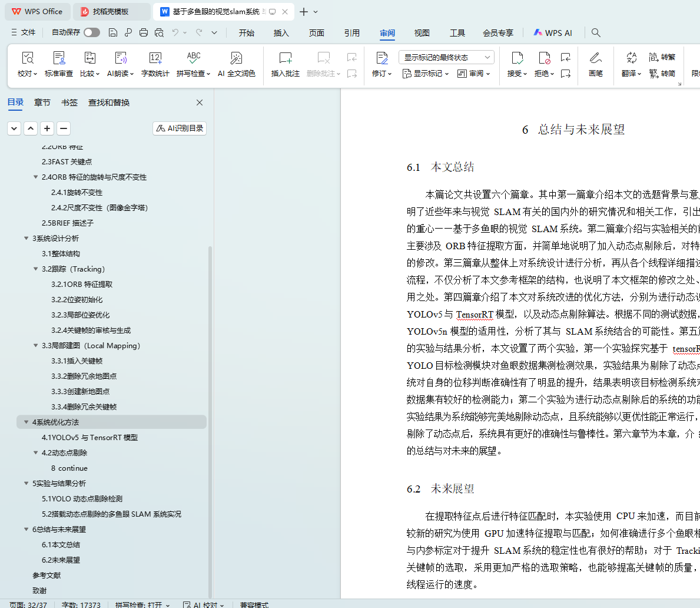Viewport: 700px width, 608px height.
Task: Click the AI识别目录 button
Action: [x=180, y=128]
